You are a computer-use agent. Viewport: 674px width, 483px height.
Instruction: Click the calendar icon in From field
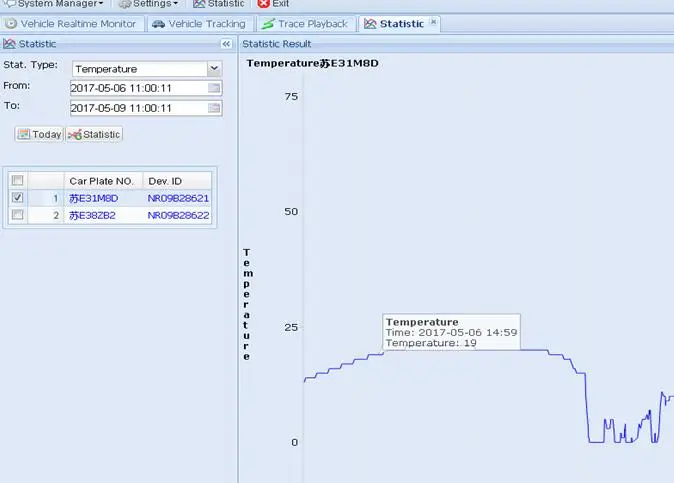214,88
